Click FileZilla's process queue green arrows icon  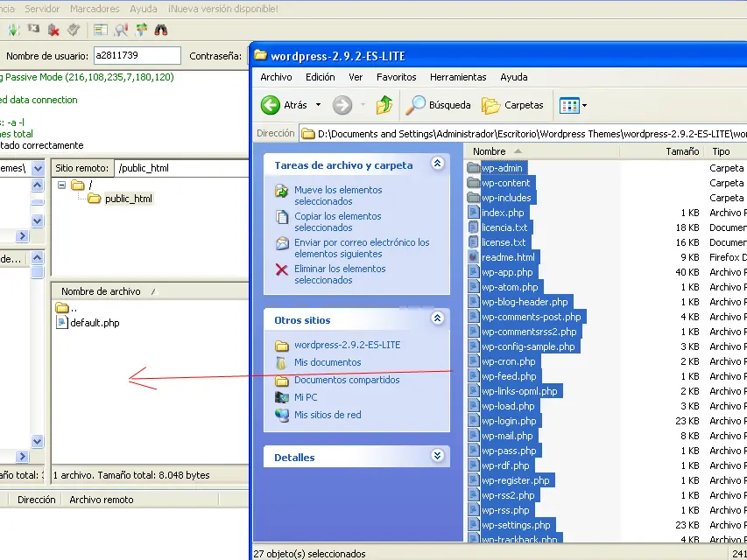pos(13,30)
